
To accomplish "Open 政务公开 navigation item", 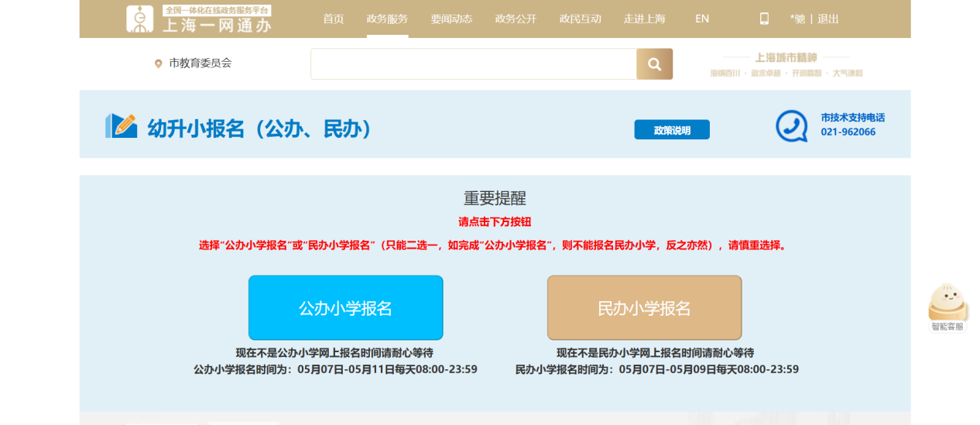I will tap(516, 19).
